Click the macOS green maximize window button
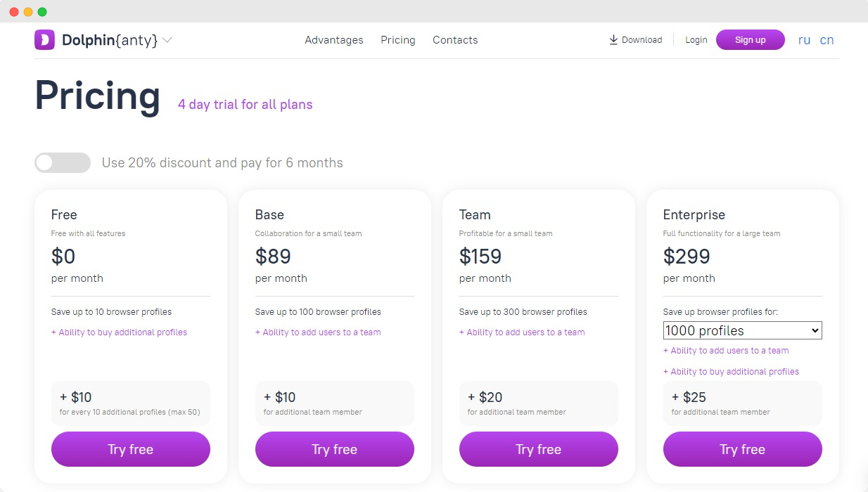This screenshot has height=492, width=868. pyautogui.click(x=42, y=12)
